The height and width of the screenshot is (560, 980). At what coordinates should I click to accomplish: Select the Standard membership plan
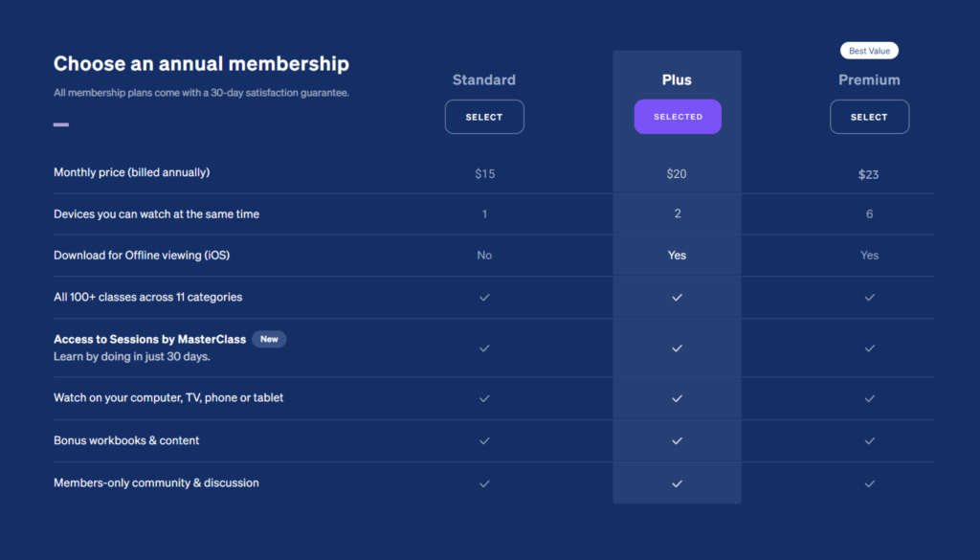pos(484,117)
